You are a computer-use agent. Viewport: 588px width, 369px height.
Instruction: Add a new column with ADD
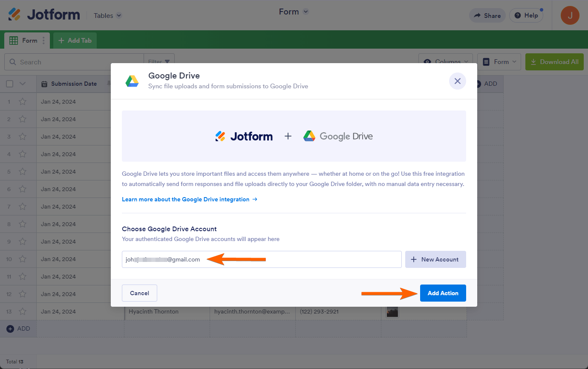[x=487, y=84]
